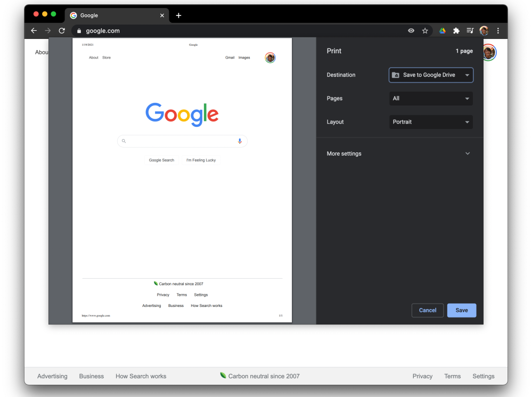This screenshot has height=397, width=532.
Task: Reload the page
Action: [x=62, y=31]
